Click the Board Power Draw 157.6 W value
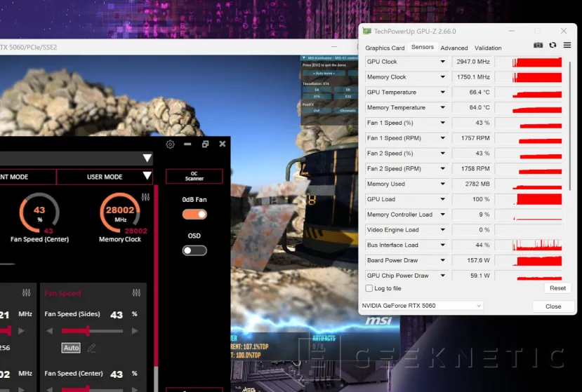582x392 pixels. [472, 260]
